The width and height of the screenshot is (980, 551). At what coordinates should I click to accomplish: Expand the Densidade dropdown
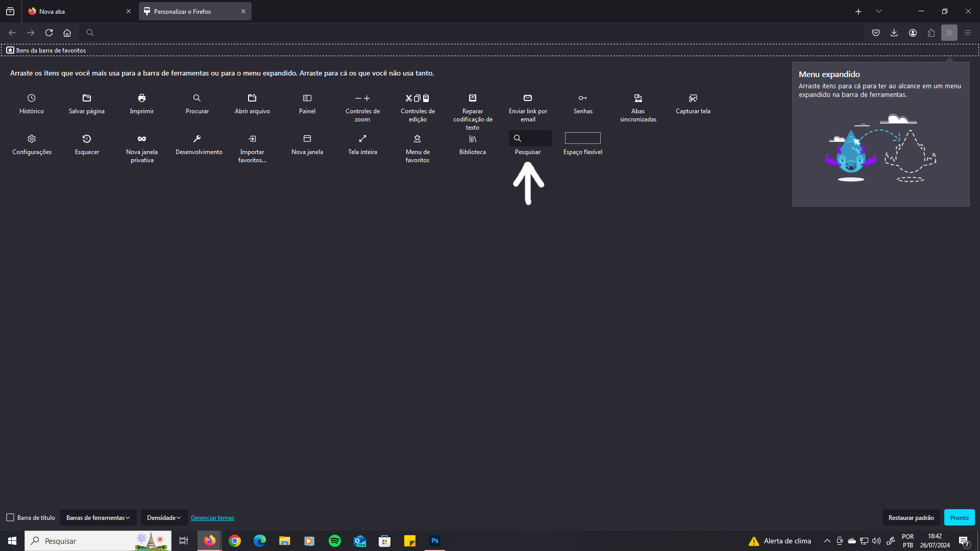pos(164,517)
